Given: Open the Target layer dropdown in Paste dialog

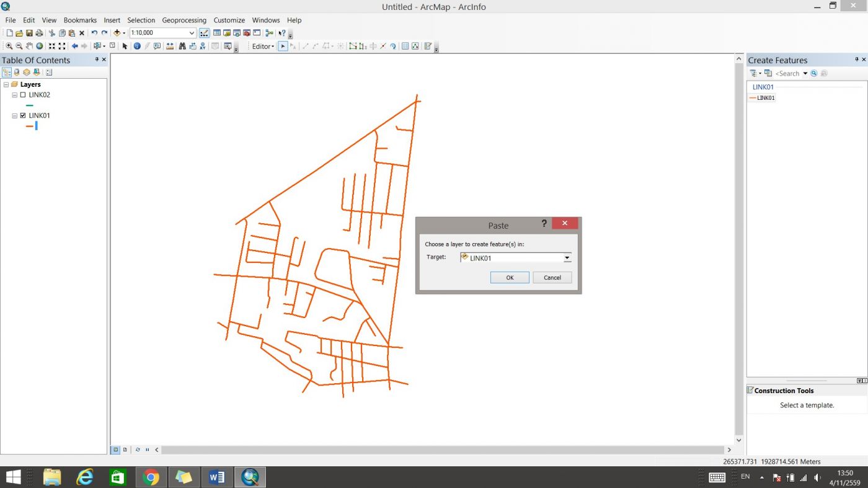Looking at the screenshot, I should pos(567,258).
